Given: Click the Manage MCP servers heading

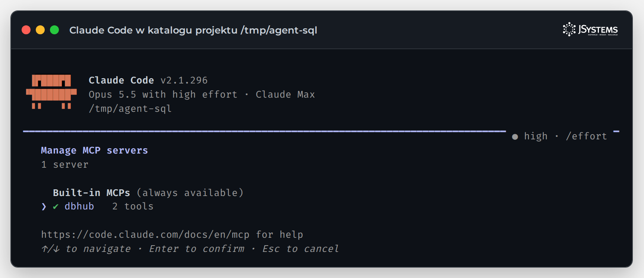Looking at the screenshot, I should tap(94, 150).
